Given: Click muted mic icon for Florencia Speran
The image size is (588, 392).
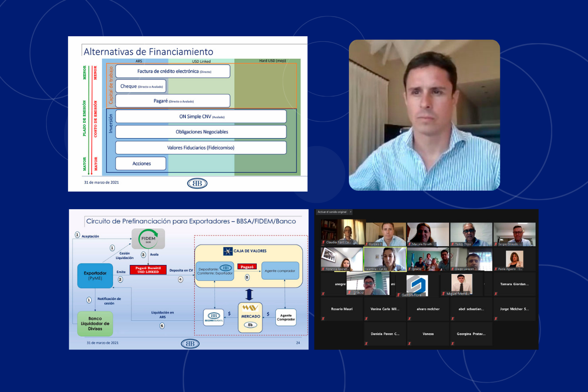Looking at the screenshot, I should [323, 269].
